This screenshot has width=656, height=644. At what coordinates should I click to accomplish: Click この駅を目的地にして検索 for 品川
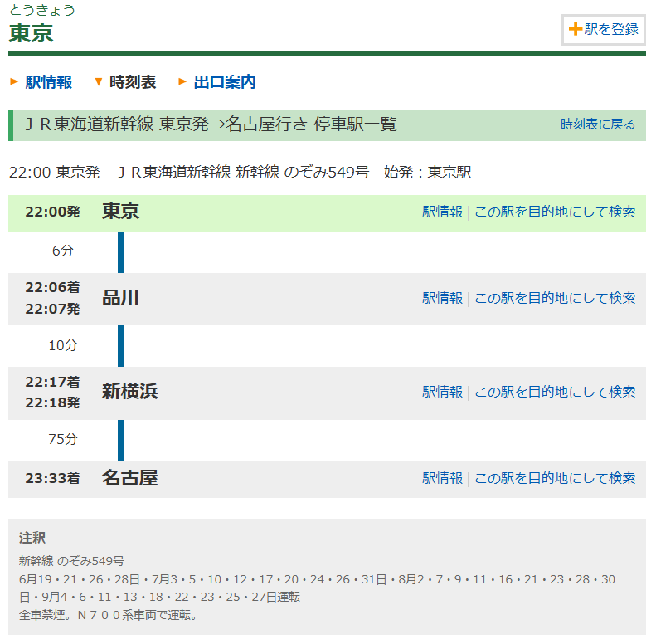pos(555,298)
